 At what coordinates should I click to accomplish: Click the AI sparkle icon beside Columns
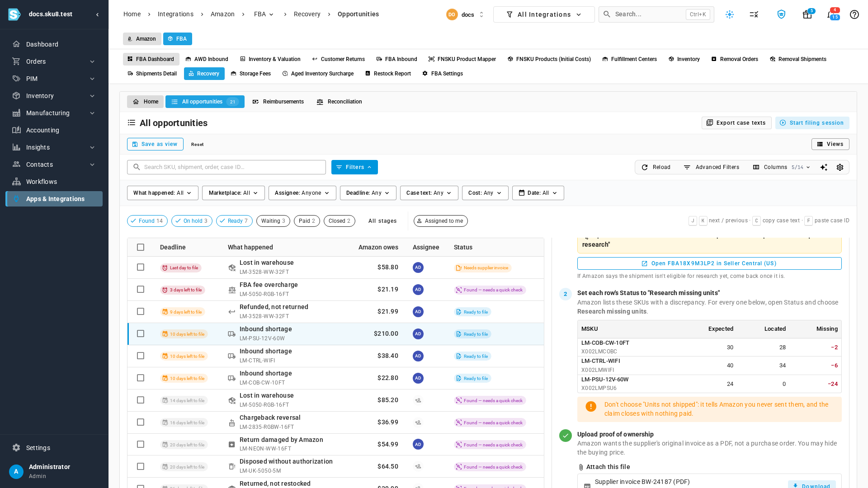(x=824, y=167)
